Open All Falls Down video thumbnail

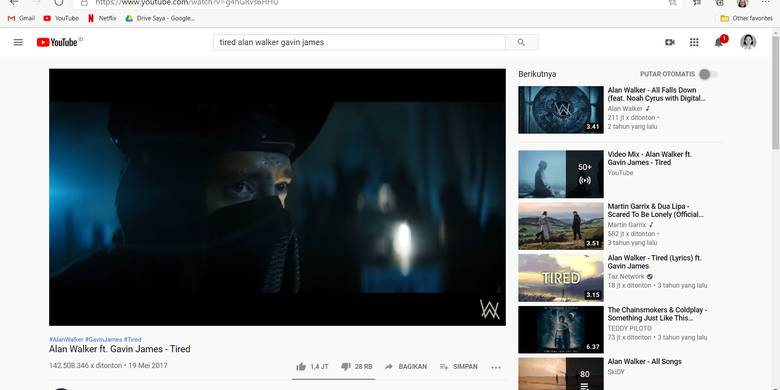(561, 110)
